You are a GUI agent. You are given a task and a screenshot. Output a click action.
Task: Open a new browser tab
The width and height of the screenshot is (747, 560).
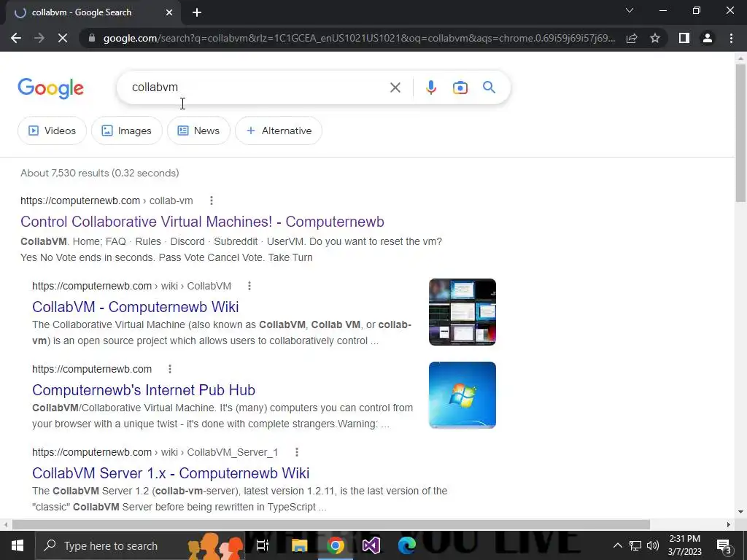coord(197,13)
